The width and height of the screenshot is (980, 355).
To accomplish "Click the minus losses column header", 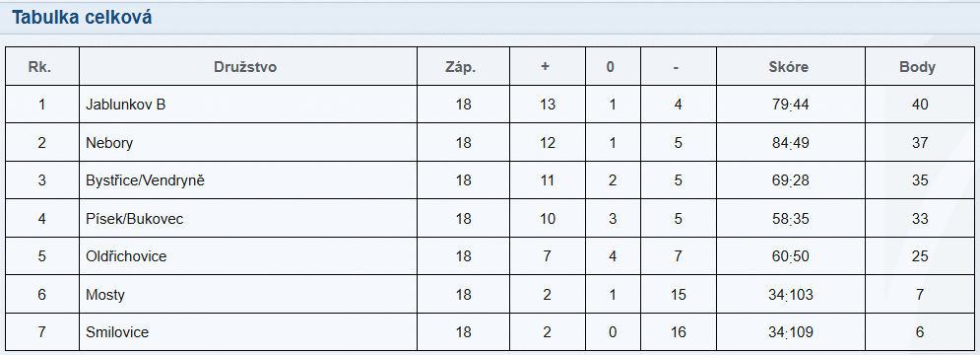I will coord(677,67).
